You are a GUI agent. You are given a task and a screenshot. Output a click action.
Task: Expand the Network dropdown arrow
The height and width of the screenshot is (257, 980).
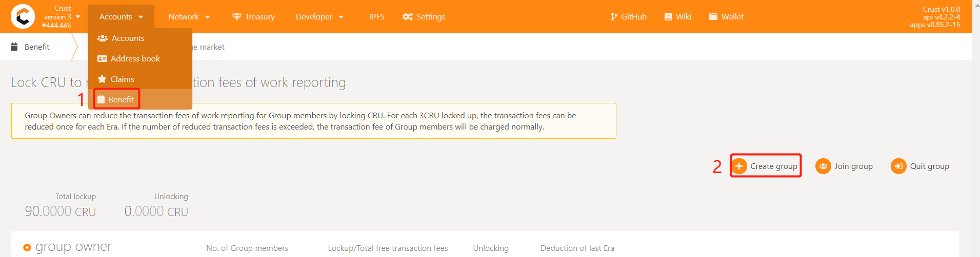208,17
